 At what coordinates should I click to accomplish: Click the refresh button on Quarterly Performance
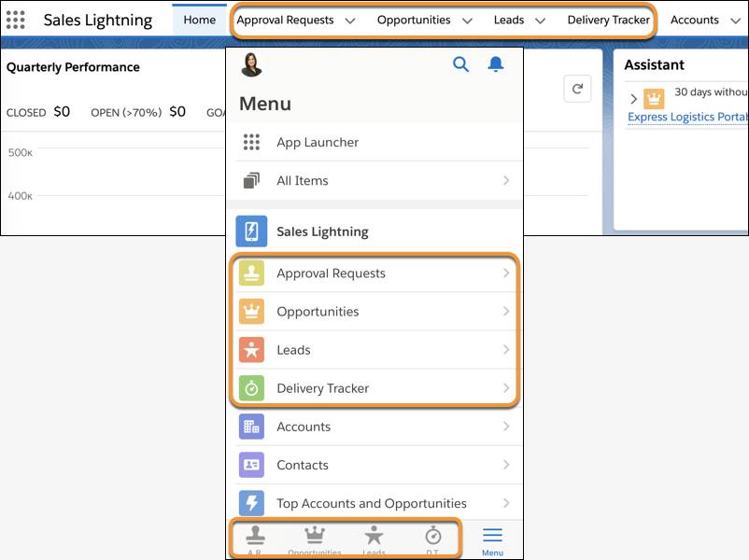[577, 89]
